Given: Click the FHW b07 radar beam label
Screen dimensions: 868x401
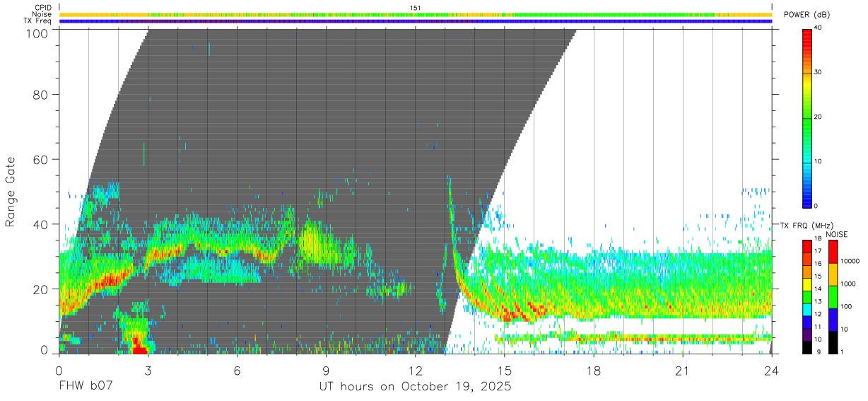Looking at the screenshot, I should coord(86,388).
